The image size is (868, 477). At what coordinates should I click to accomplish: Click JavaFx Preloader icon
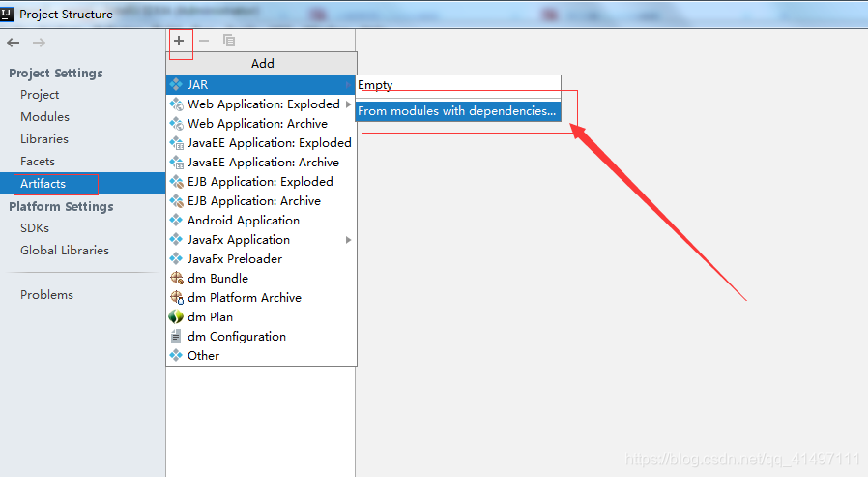[x=176, y=258]
